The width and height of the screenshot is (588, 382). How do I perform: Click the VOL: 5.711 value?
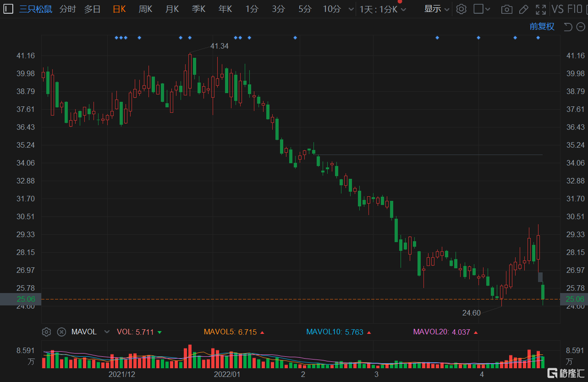136,332
